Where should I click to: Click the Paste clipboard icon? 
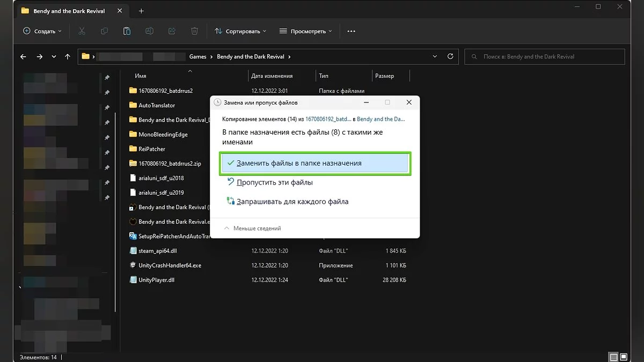tap(127, 31)
